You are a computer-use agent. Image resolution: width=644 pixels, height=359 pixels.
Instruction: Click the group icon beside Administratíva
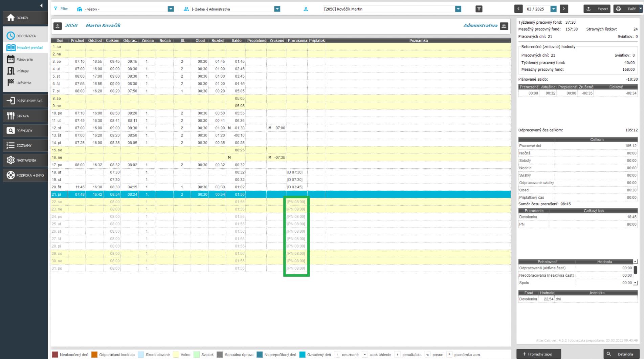pos(504,26)
